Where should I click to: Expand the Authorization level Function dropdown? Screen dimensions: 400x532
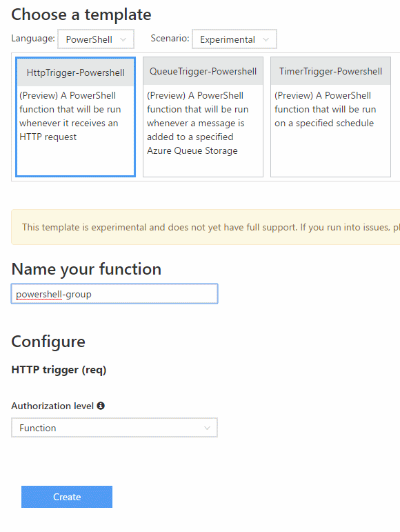(x=114, y=428)
